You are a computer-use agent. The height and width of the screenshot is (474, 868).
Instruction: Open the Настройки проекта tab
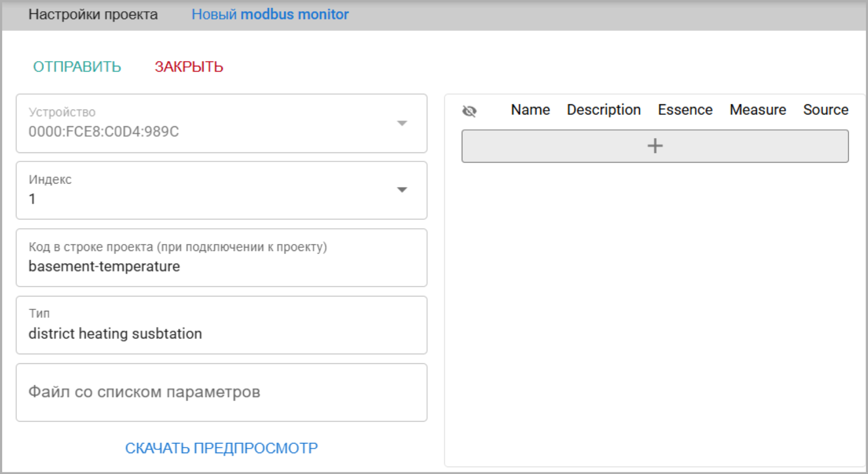pos(93,14)
